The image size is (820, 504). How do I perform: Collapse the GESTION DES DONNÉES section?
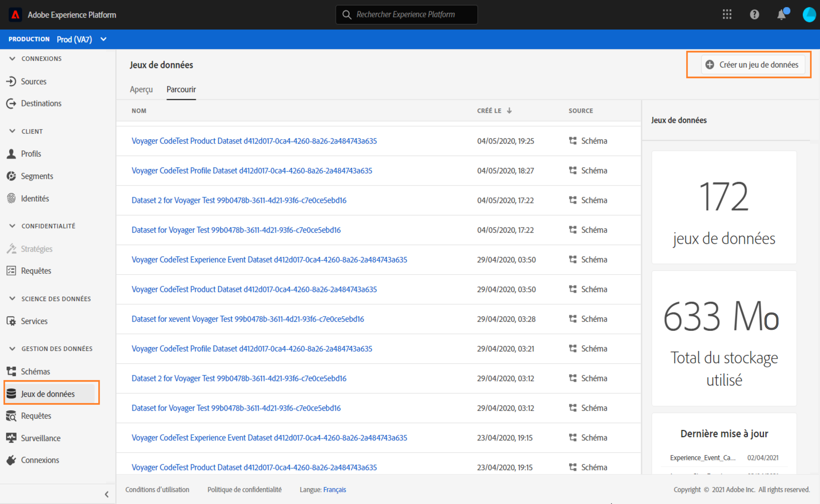[12, 348]
